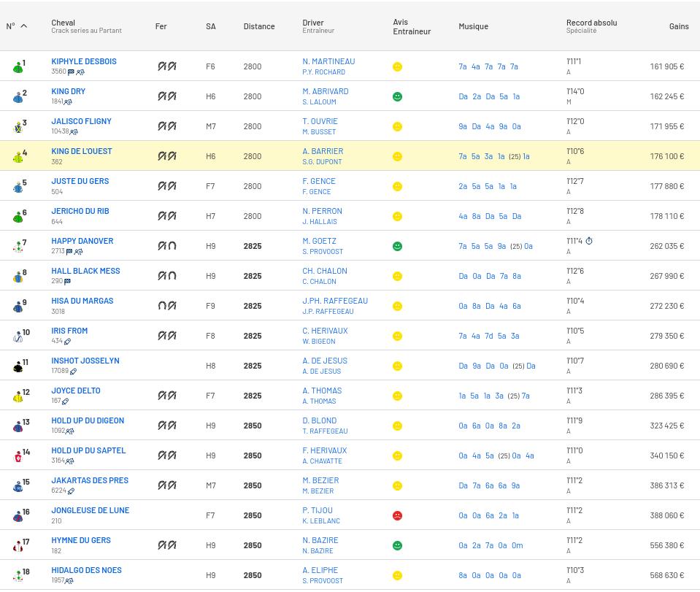Click jockey silk icon for horse 12
Image resolution: width=700 pixels, height=592 pixels.
[18, 397]
